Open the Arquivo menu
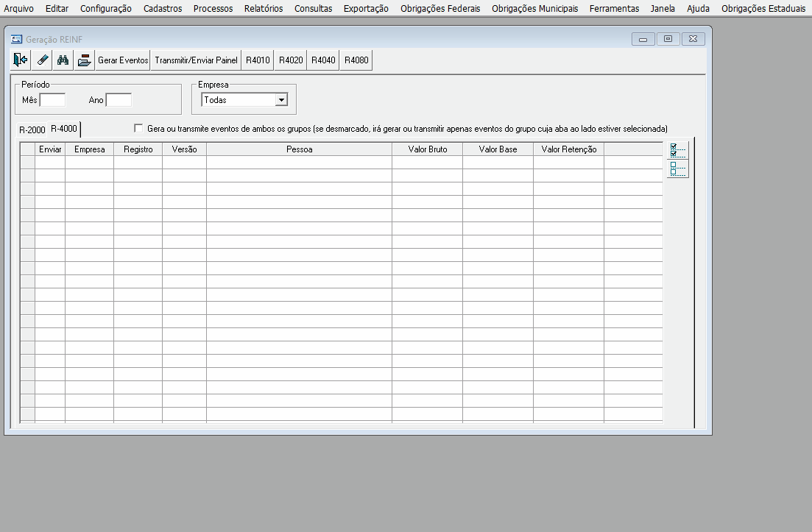Viewport: 812px width, 532px height. click(x=18, y=8)
